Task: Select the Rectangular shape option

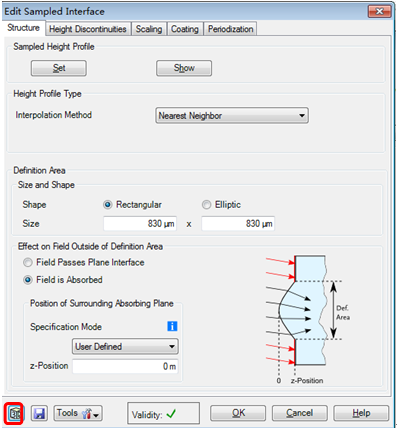Action: coord(108,204)
